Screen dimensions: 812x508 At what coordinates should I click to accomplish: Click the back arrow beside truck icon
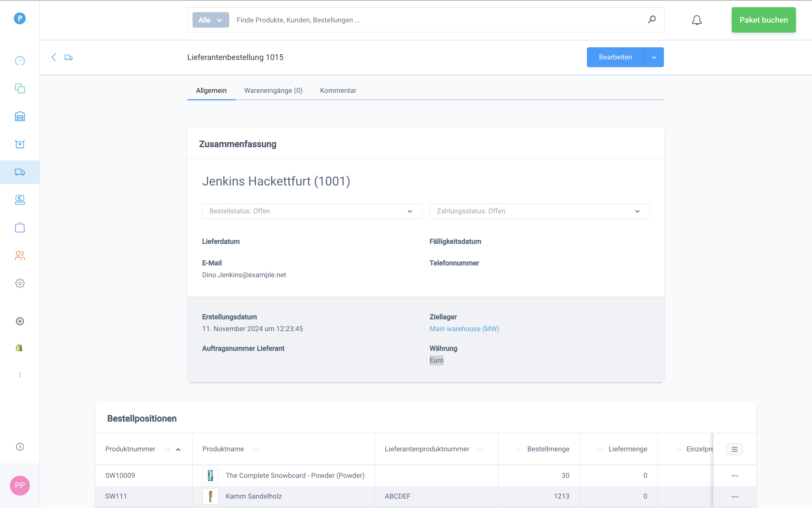[54, 57]
